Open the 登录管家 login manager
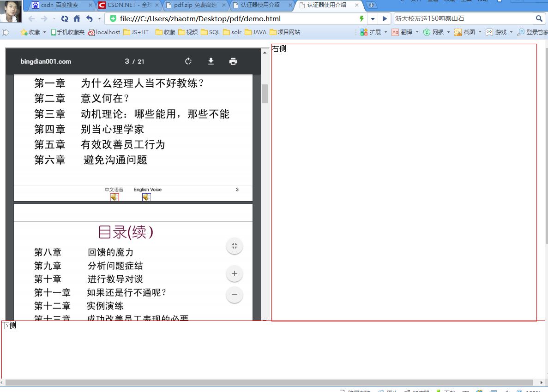 pos(532,32)
